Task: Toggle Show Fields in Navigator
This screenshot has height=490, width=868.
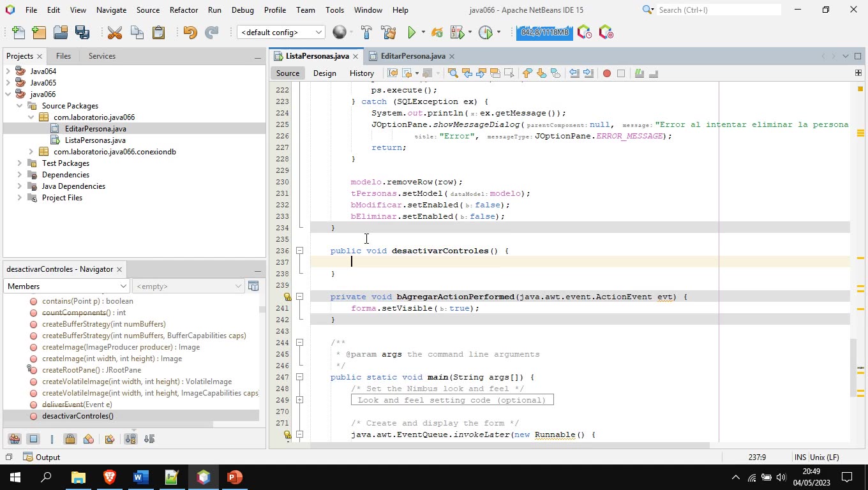Action: [x=34, y=439]
